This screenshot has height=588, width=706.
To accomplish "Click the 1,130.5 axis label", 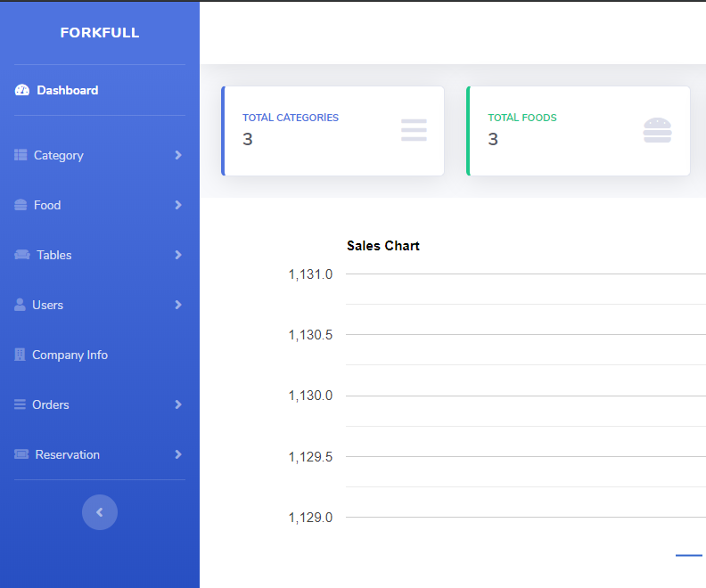I will (310, 335).
